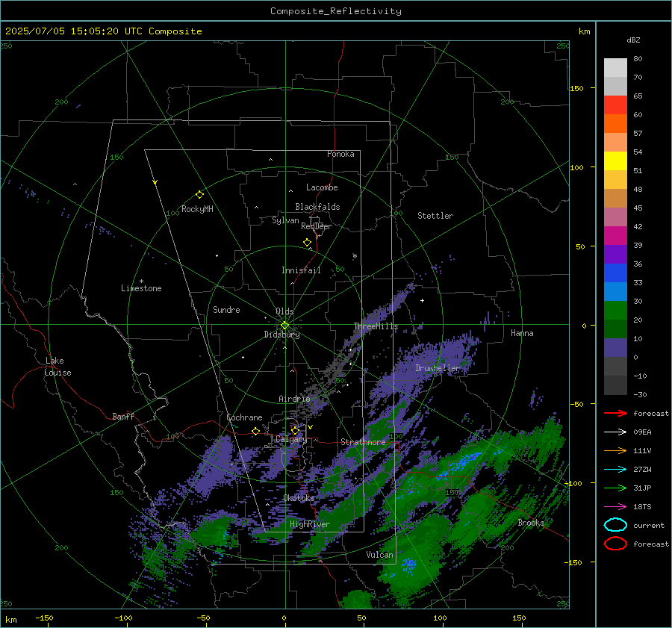Click the yellow diamond marker near RockyMH
Image resolution: width=672 pixels, height=628 pixels.
(199, 195)
